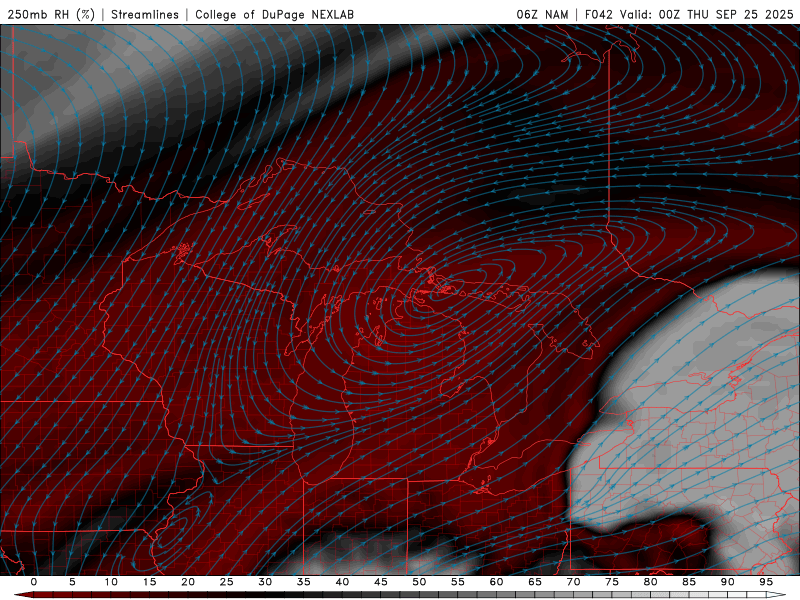Click the dark red low-end arrow of colorbar
800x600 pixels.
coord(23,595)
